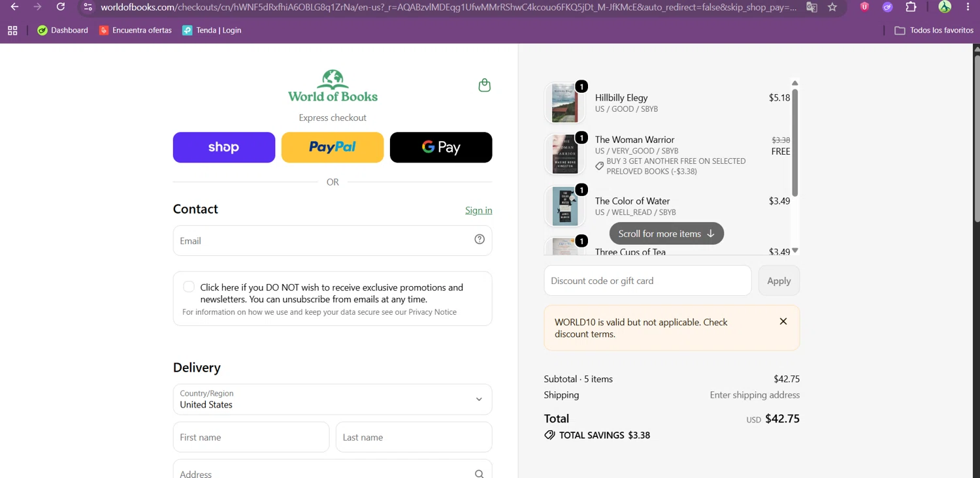The image size is (980, 478).
Task: Expand the Country/Region dropdown
Action: click(333, 400)
